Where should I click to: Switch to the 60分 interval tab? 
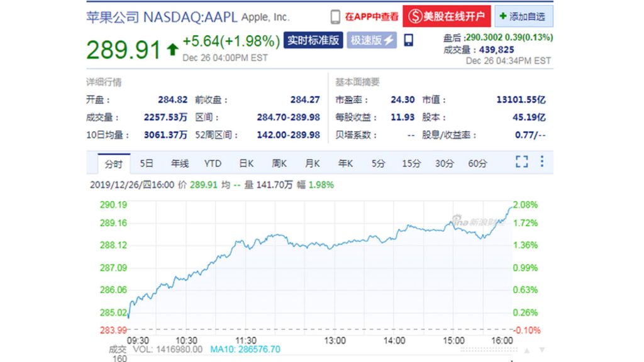pos(477,163)
